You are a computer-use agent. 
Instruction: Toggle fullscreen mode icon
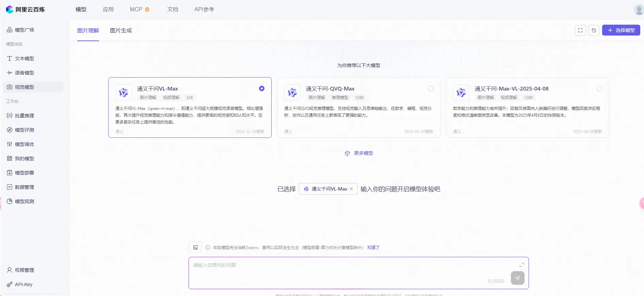[x=580, y=30]
